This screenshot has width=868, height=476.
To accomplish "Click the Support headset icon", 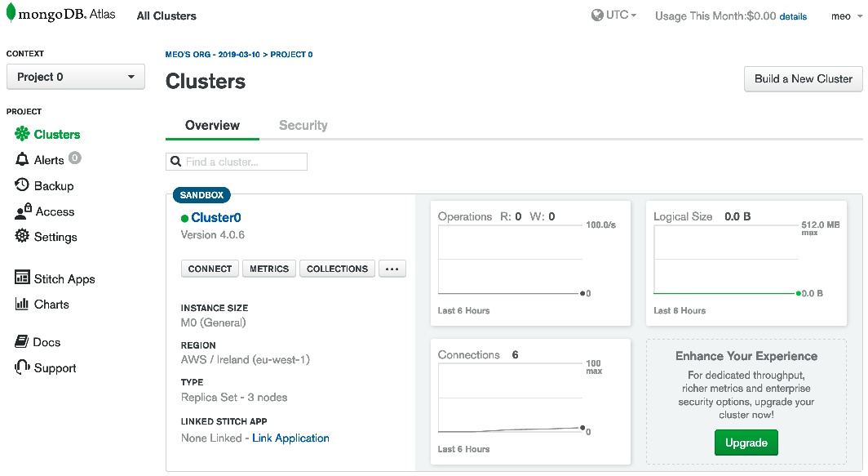I will tap(22, 367).
